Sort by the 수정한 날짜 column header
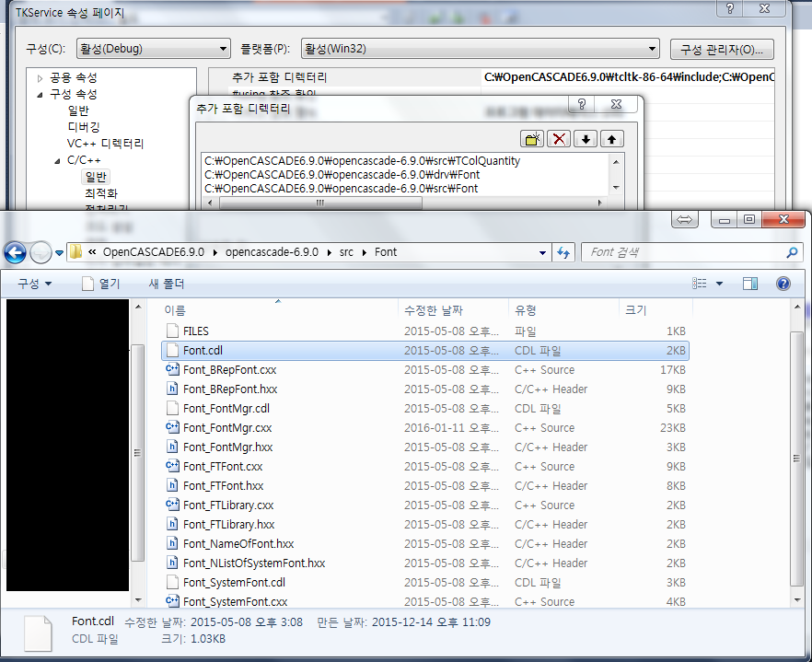Screen dimensions: 812x662 (x=433, y=310)
